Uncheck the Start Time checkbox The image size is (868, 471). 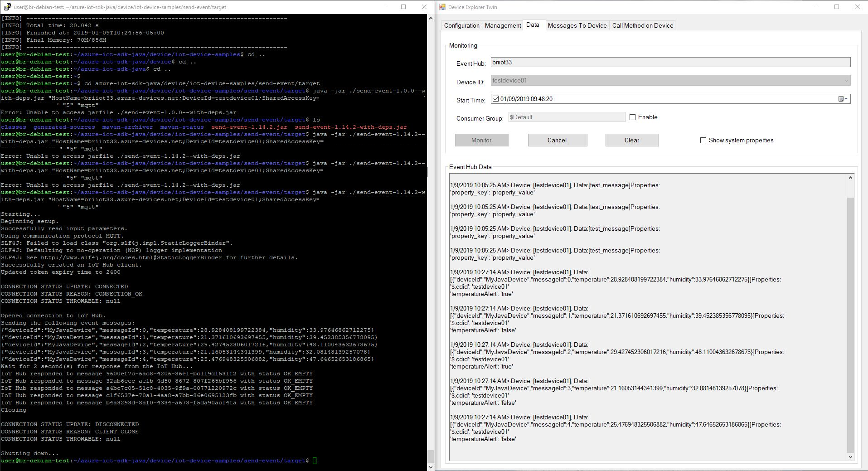click(x=495, y=99)
